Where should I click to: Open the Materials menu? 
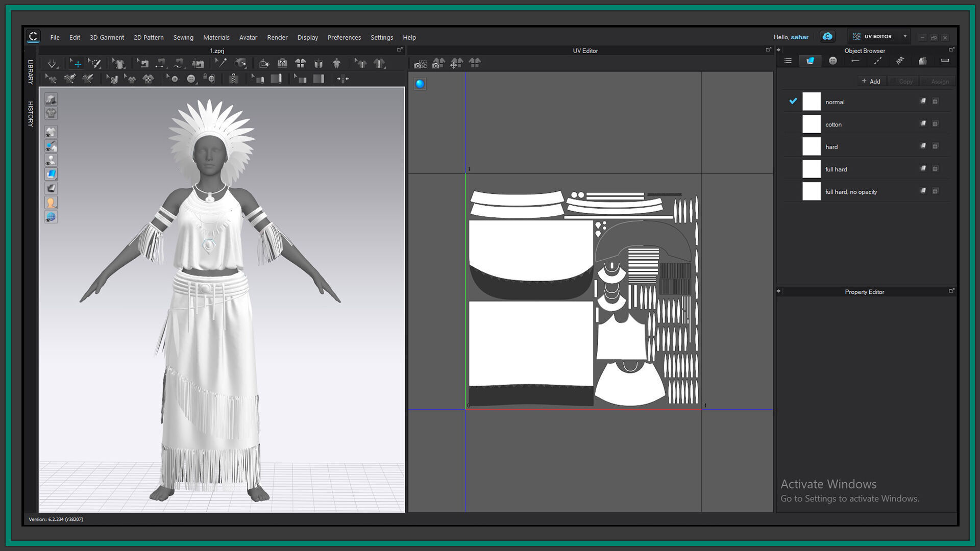click(216, 37)
